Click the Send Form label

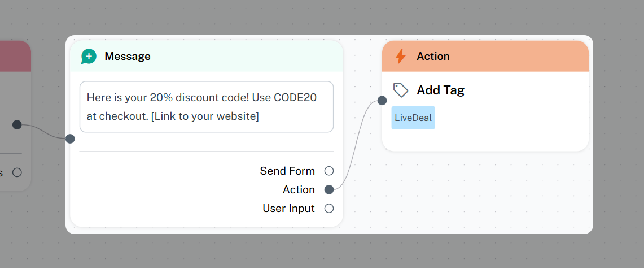pos(287,171)
